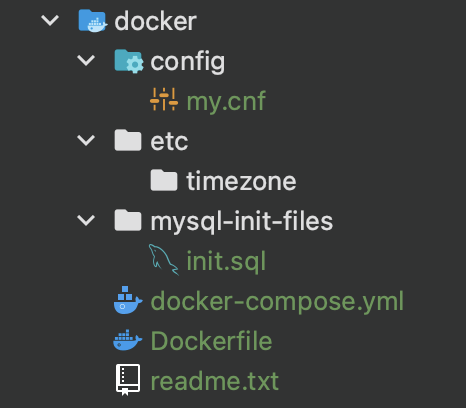Collapse the docker folder chevron

tap(50, 21)
